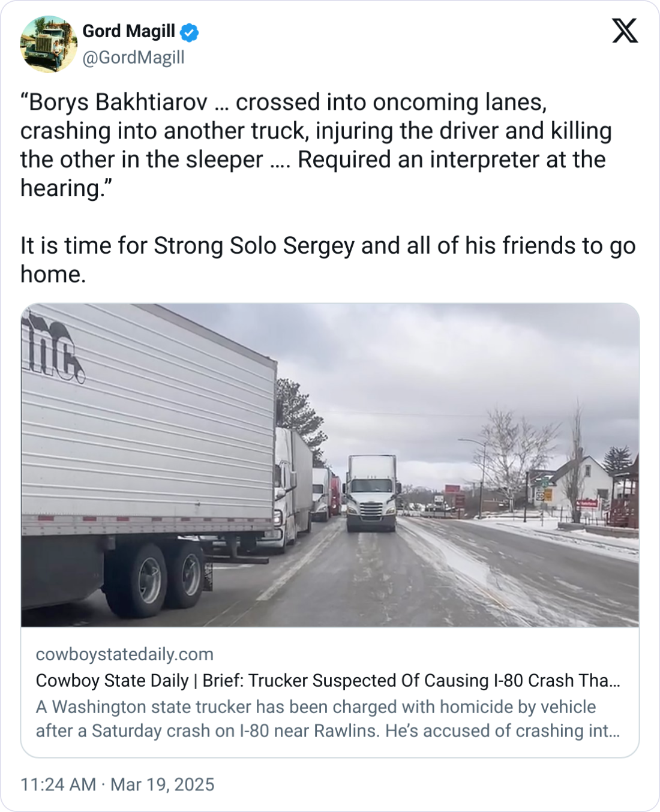Click the quoted Borys Bakhtiarov paragraph
Image resolution: width=660 pixels, height=812 pixels.
coord(316,145)
